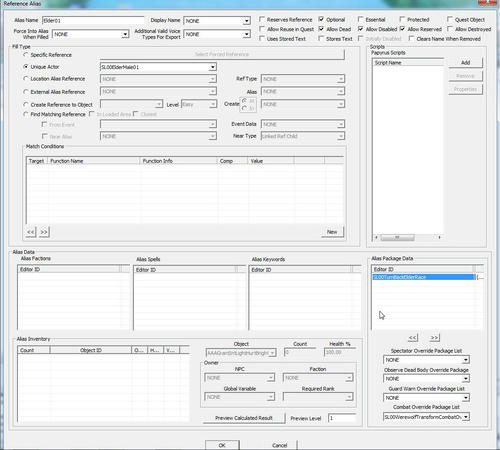This screenshot has height=450, width=500.
Task: Select the SL00TurnBackElderRace package entry
Action: (x=424, y=277)
